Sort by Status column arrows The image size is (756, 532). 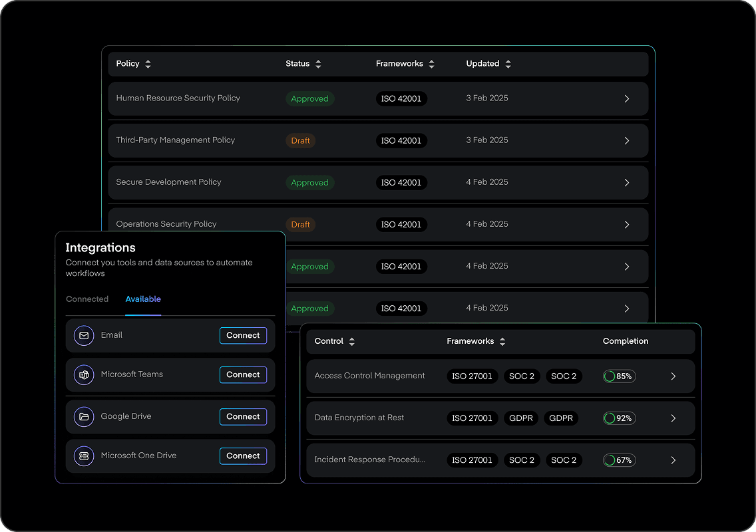tap(318, 64)
